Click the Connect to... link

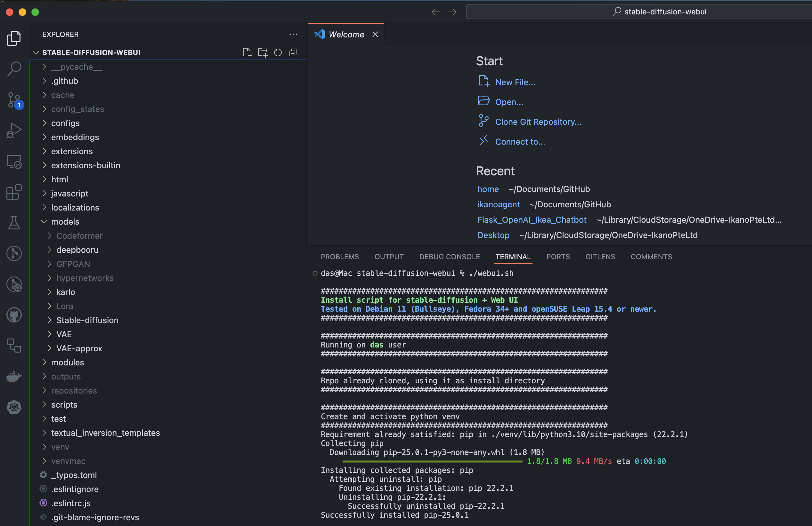[520, 141]
